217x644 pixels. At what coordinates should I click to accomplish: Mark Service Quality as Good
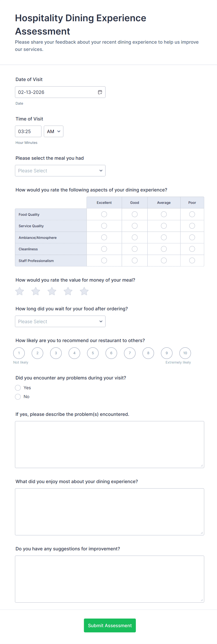tap(135, 226)
